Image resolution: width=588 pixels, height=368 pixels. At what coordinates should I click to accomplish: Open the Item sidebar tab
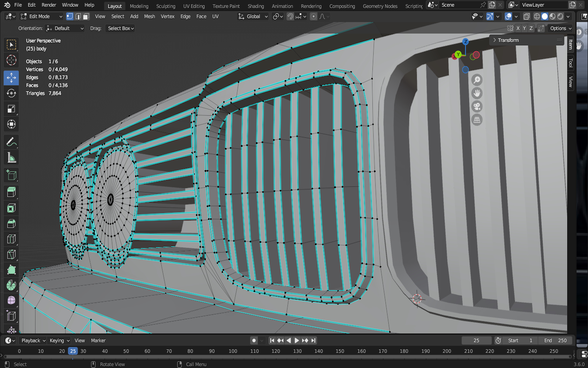(x=571, y=44)
